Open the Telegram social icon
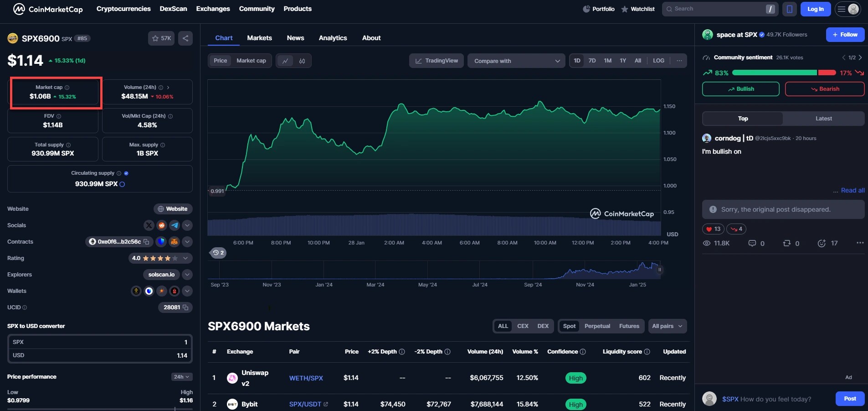The width and height of the screenshot is (868, 411). 175,225
